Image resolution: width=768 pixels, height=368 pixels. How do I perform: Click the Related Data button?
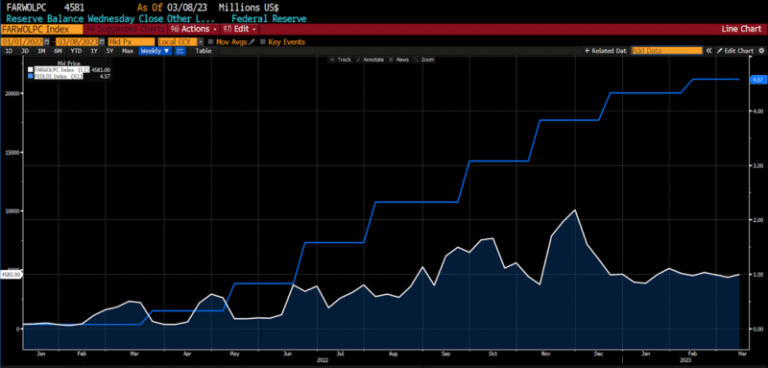pos(606,50)
